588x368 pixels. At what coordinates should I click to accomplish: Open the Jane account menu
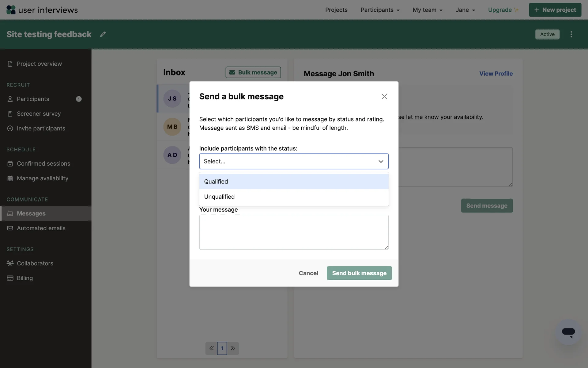click(x=465, y=10)
